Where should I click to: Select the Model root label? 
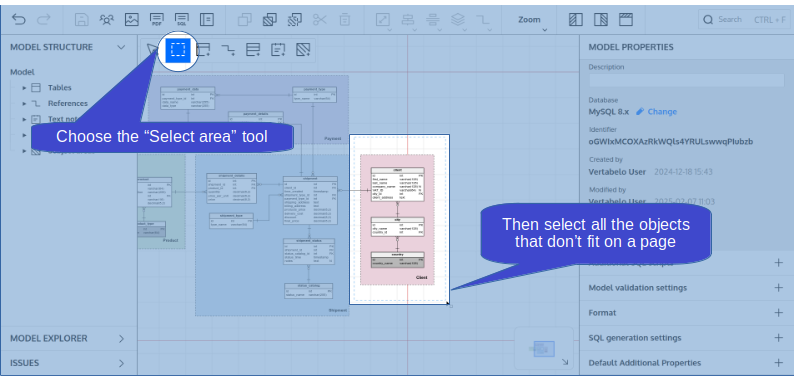[x=22, y=72]
